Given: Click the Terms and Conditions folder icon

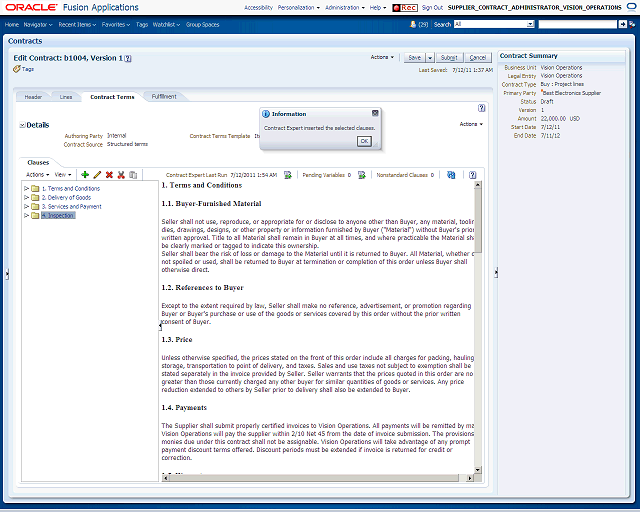Looking at the screenshot, I should tap(36, 189).
